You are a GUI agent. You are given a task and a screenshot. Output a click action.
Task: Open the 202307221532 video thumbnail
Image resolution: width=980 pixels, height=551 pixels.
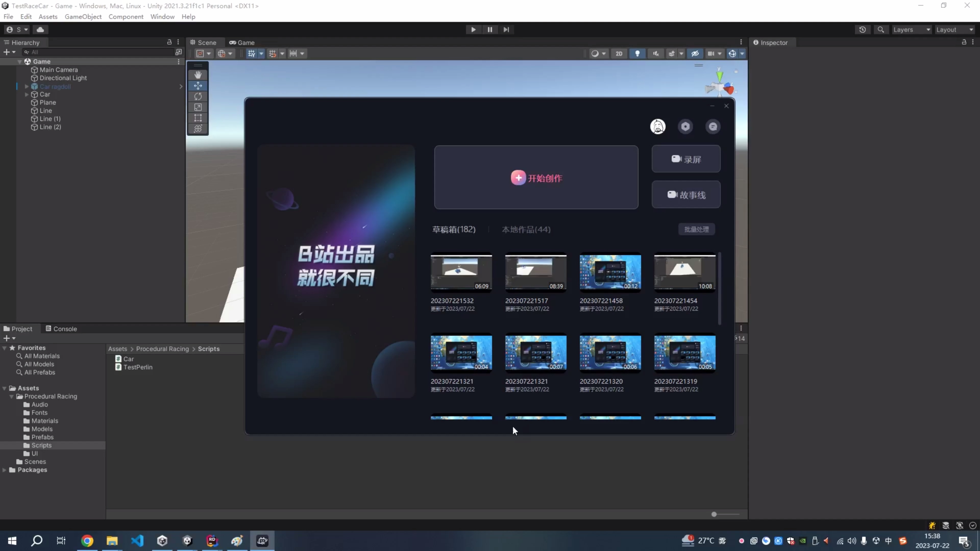[461, 271]
